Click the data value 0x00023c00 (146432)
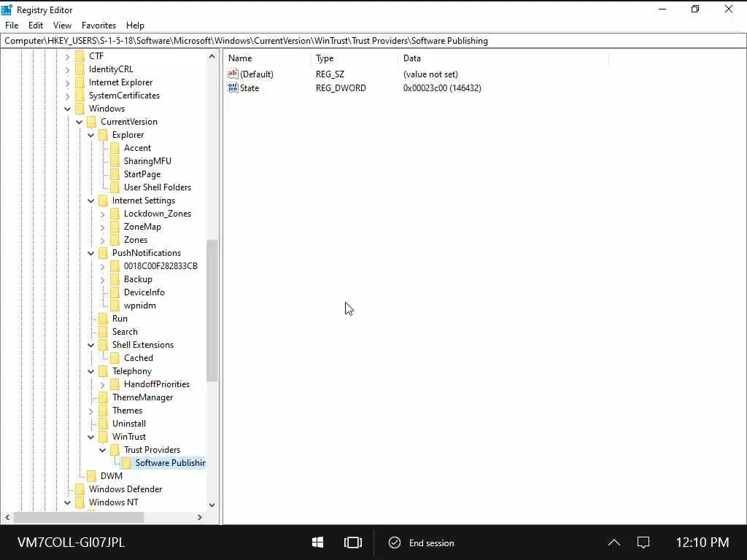 point(442,88)
